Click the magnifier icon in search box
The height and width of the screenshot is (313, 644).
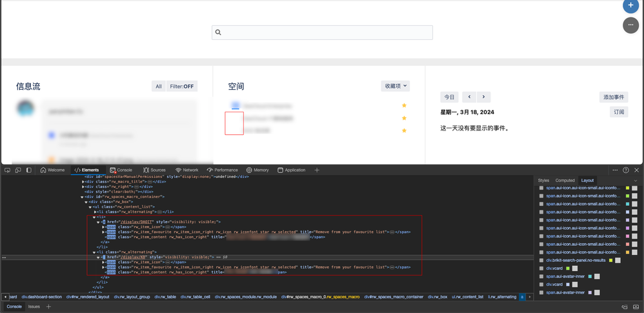tap(218, 32)
